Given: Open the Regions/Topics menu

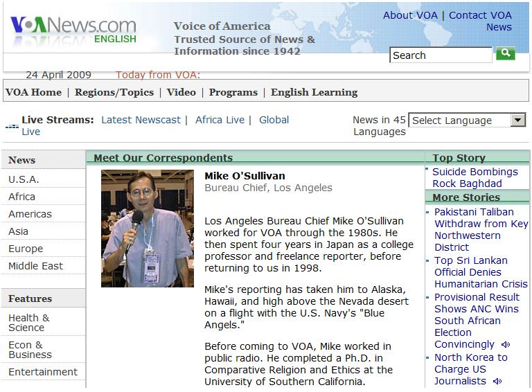Looking at the screenshot, I should 114,92.
